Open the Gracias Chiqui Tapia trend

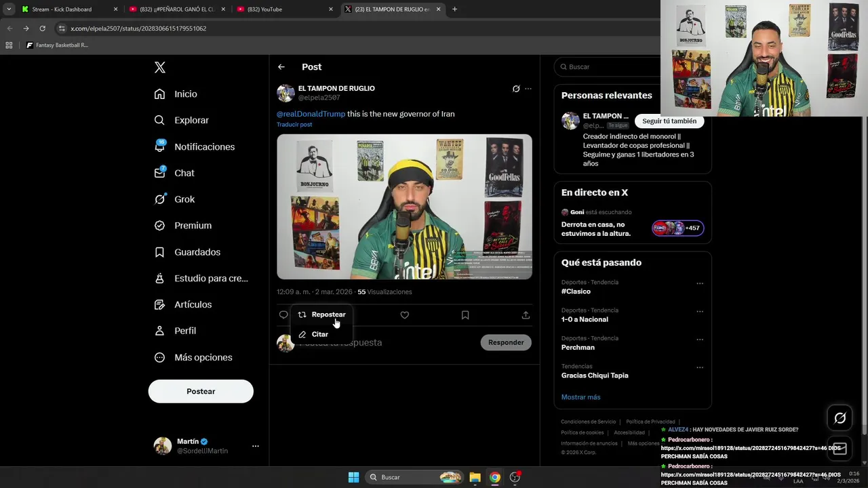[x=595, y=375]
